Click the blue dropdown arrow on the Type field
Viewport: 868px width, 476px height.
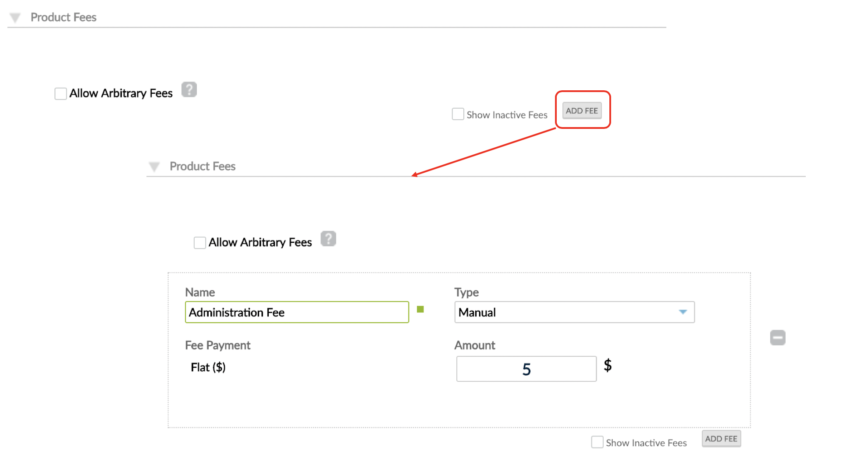[683, 312]
